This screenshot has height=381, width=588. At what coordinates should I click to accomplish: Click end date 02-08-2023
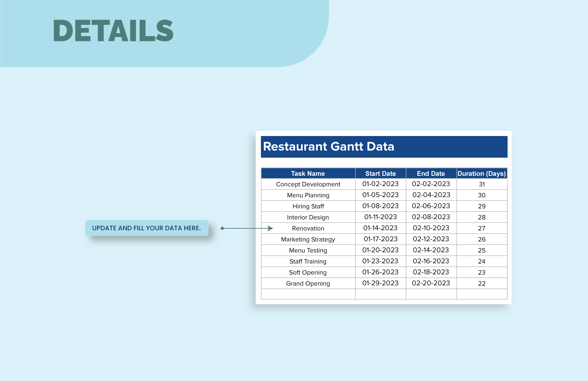point(431,217)
